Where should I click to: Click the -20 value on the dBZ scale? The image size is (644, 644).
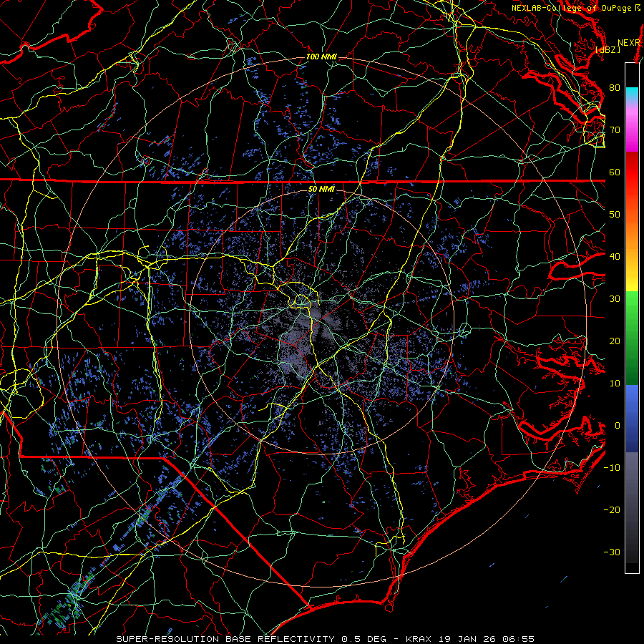612,510
